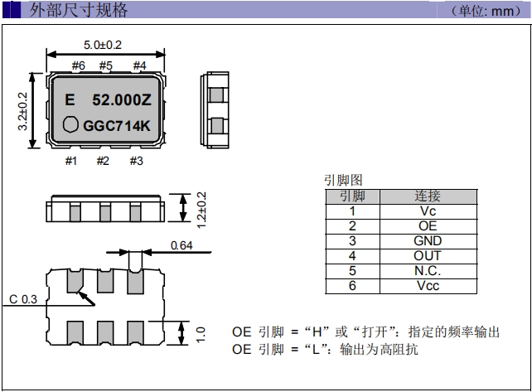The width and height of the screenshot is (532, 392).
Task: Select the GND cell in pin table
Action: point(428,241)
